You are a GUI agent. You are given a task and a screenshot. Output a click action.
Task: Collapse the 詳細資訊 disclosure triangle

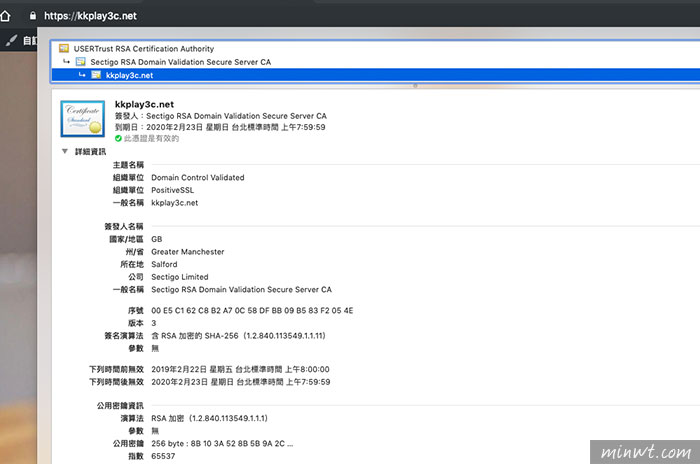(65, 151)
